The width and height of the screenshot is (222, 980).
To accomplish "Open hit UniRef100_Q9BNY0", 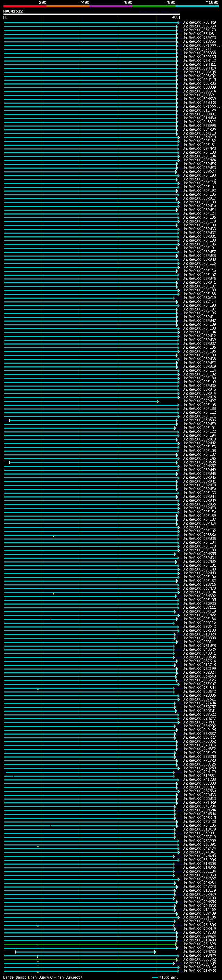I will (199, 956).
